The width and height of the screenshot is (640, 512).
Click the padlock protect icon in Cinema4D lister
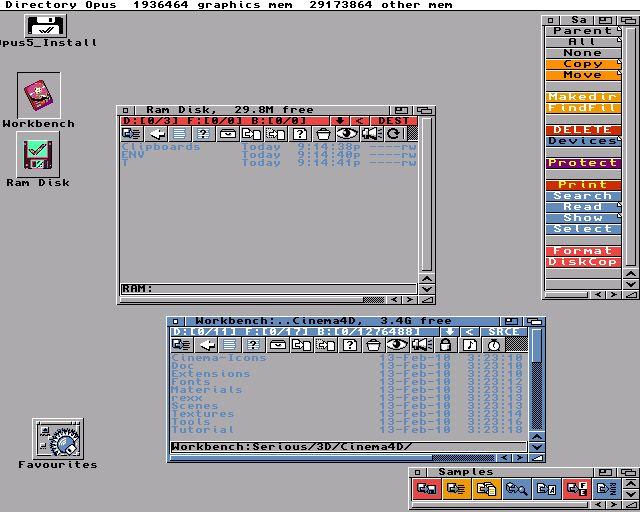click(x=445, y=345)
